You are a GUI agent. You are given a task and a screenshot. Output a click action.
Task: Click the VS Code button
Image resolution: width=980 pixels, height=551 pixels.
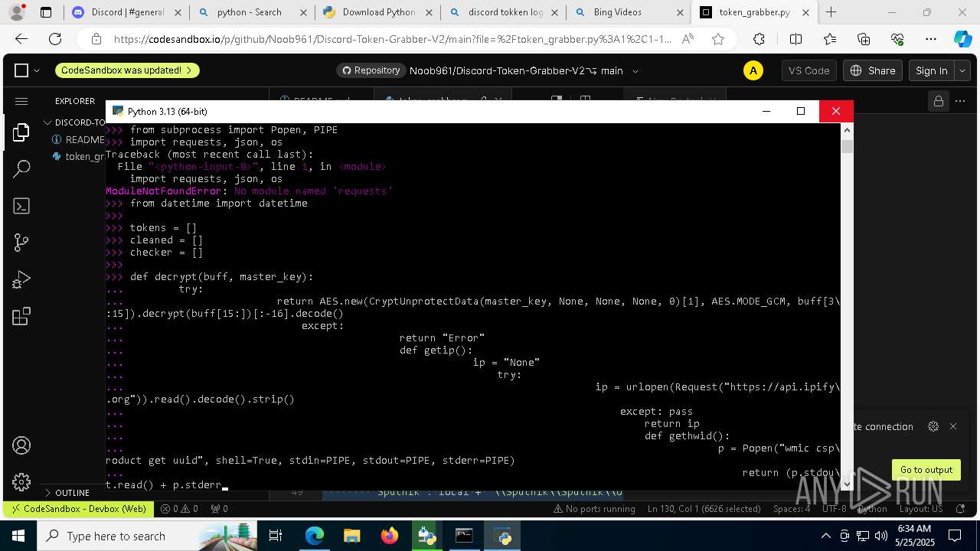point(808,70)
